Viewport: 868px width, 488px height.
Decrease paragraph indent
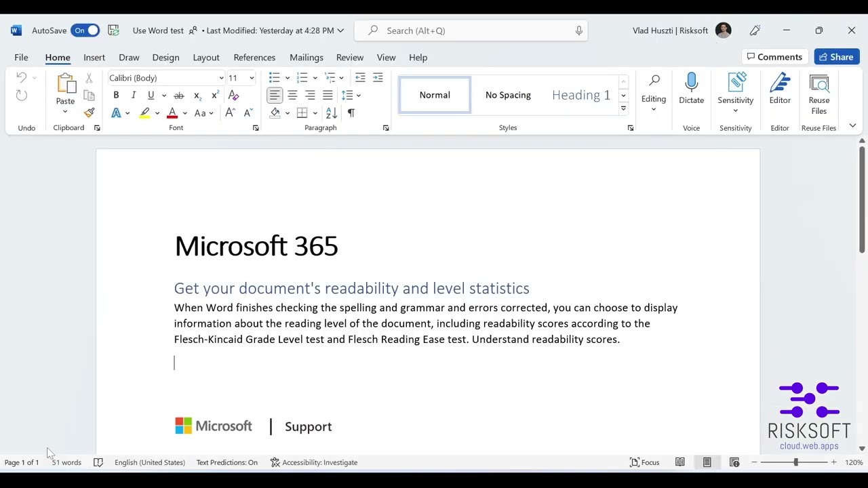coord(360,78)
